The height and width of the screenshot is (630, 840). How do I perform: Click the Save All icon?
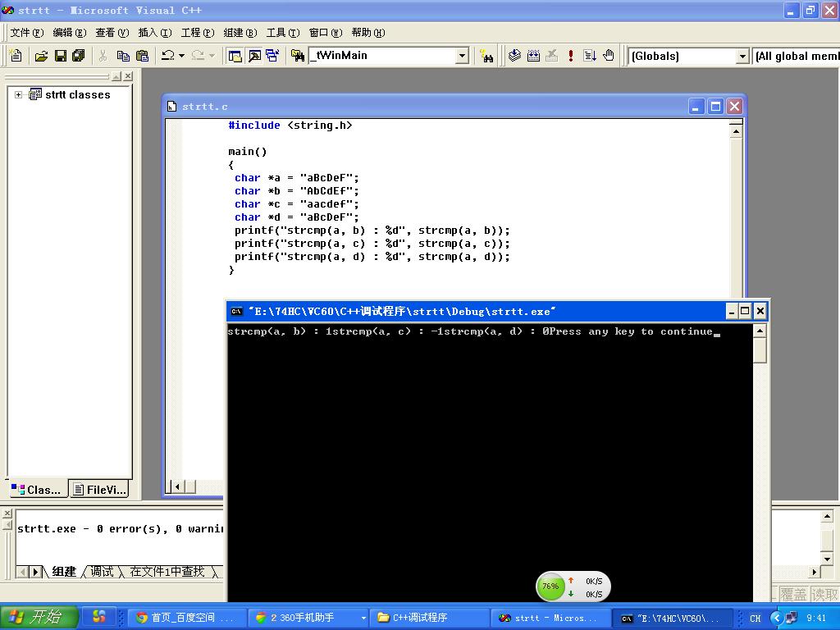[x=78, y=55]
